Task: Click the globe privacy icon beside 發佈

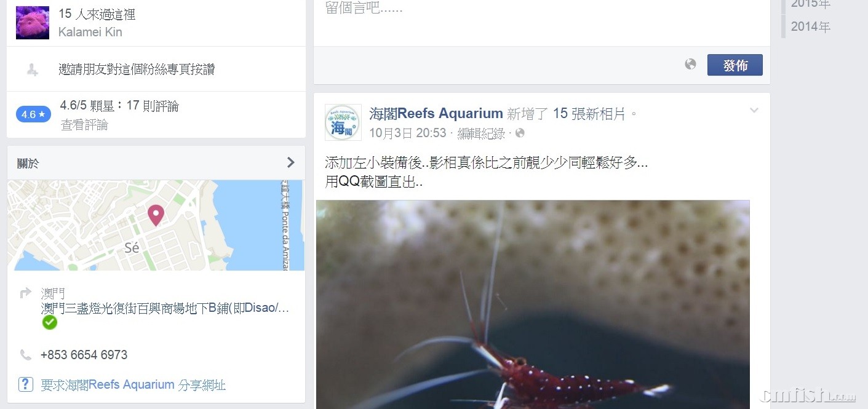Action: tap(690, 64)
